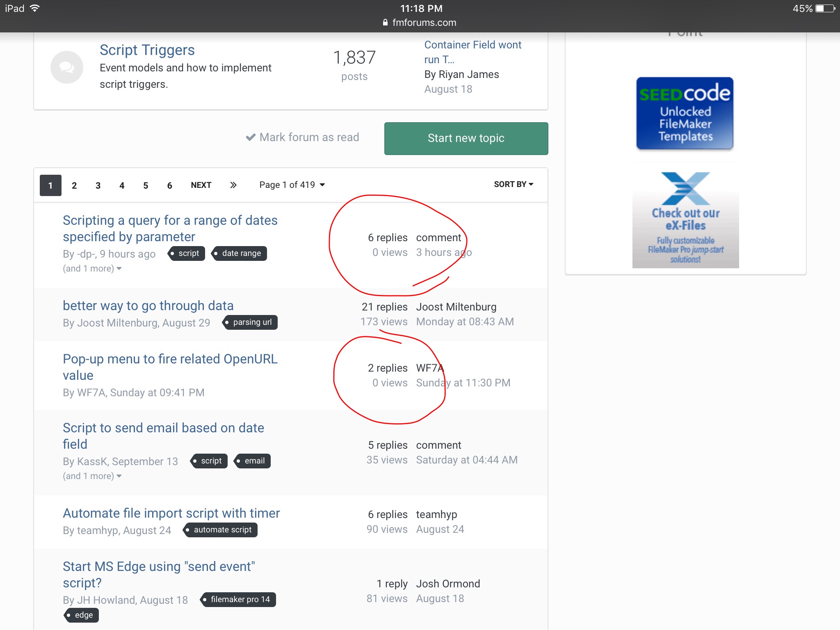Open the Script Triggers subforum link

tap(147, 50)
